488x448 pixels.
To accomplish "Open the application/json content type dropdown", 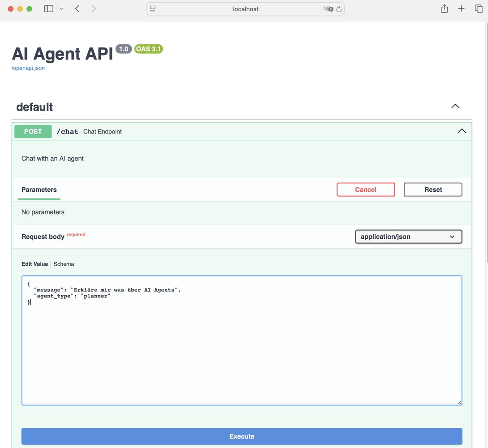I will (x=408, y=237).
